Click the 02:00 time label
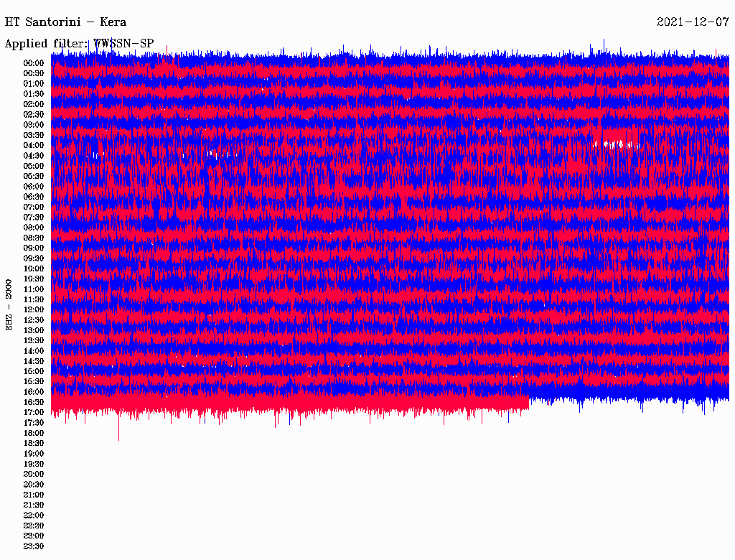This screenshot has width=735, height=560. (34, 105)
